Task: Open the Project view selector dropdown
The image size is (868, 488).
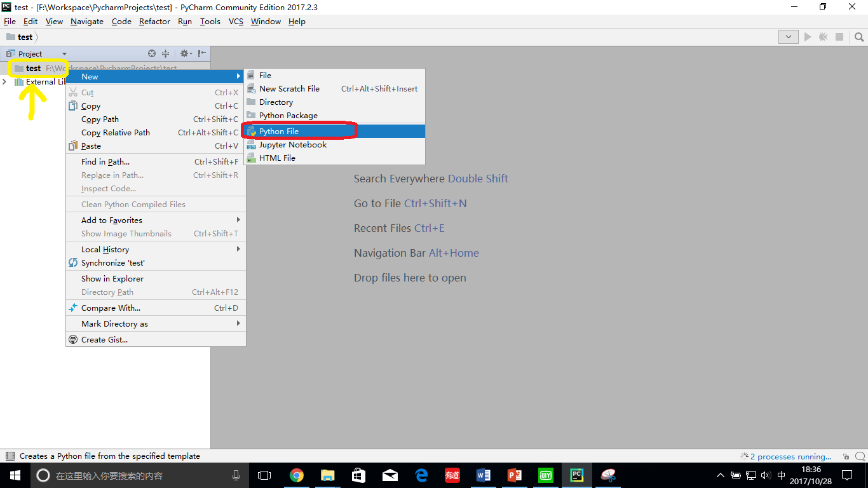Action: click(x=36, y=54)
